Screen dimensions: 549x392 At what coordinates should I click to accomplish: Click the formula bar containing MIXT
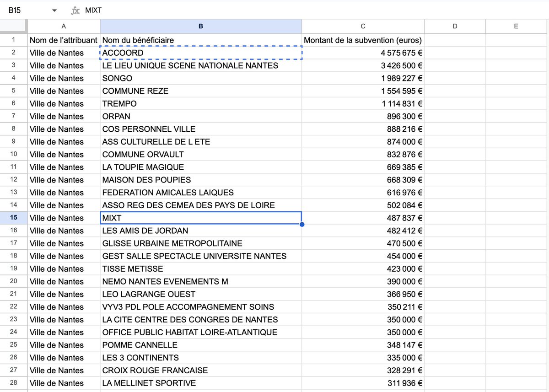pos(316,10)
